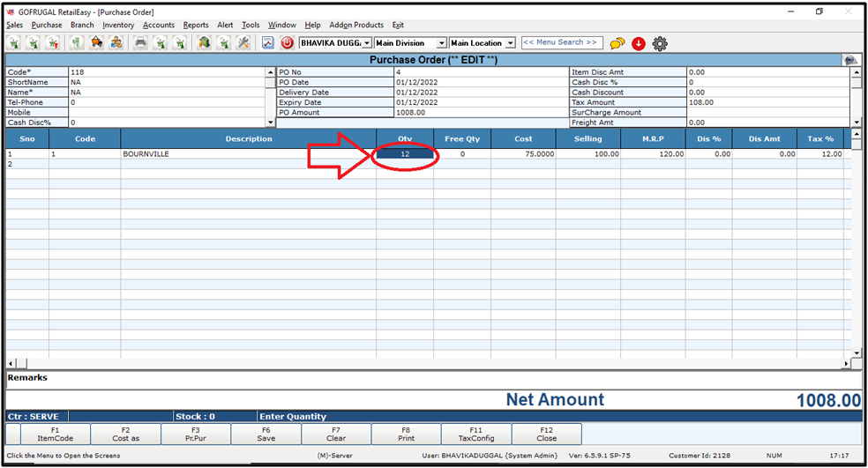The width and height of the screenshot is (868, 468).
Task: Click the F7 Clear button
Action: pyautogui.click(x=336, y=435)
